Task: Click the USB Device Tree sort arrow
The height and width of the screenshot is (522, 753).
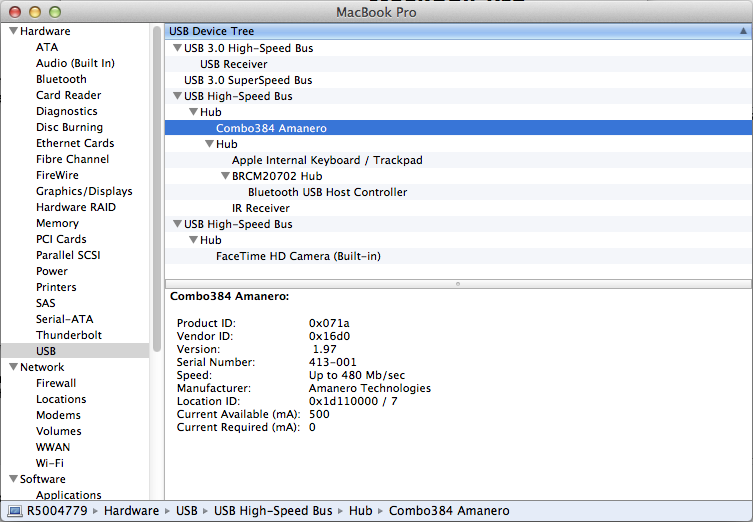Action: pyautogui.click(x=743, y=31)
